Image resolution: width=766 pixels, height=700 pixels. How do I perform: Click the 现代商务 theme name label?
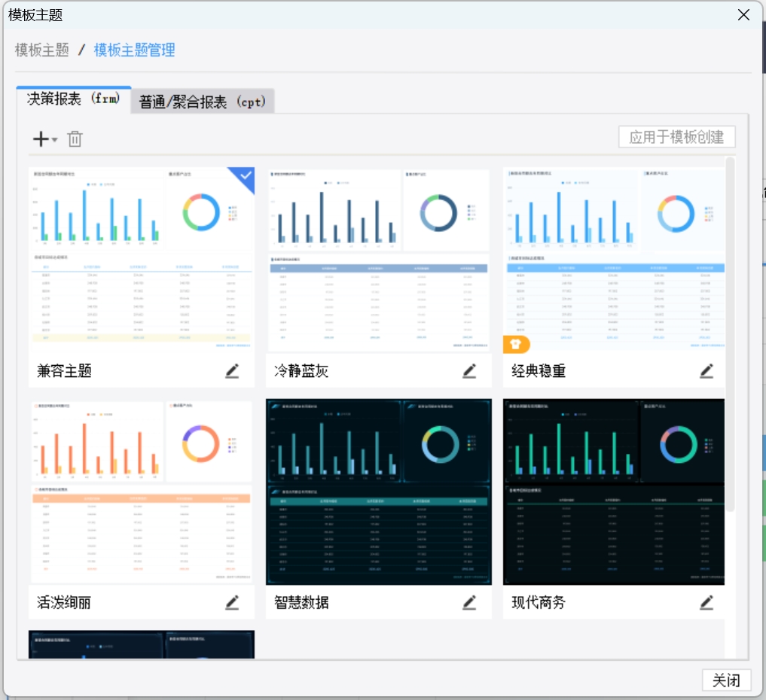coord(539,602)
